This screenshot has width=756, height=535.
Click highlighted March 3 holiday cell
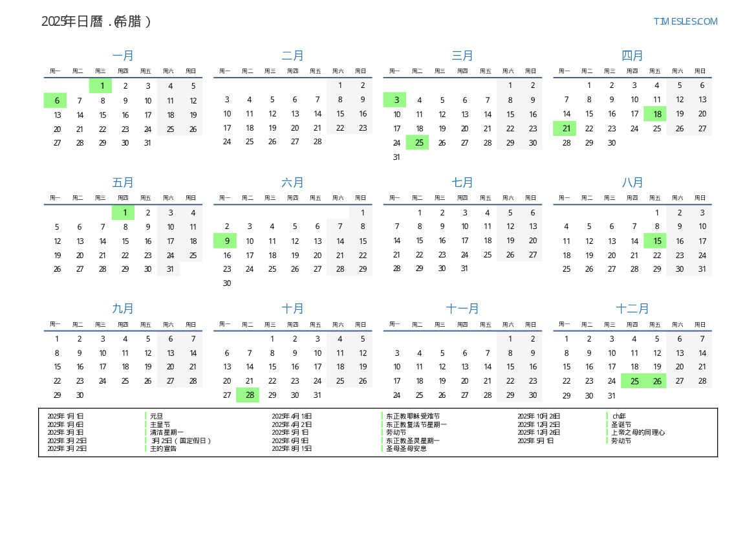pyautogui.click(x=395, y=100)
